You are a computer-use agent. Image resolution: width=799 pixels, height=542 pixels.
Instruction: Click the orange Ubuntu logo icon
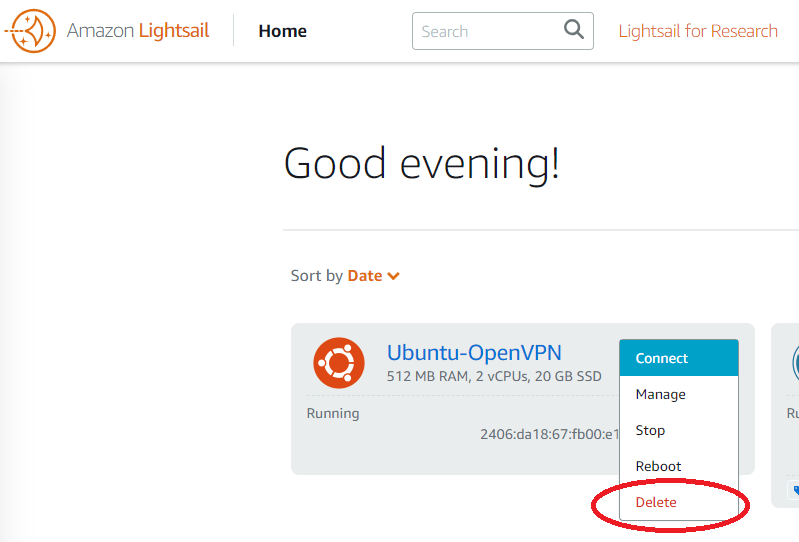(339, 363)
